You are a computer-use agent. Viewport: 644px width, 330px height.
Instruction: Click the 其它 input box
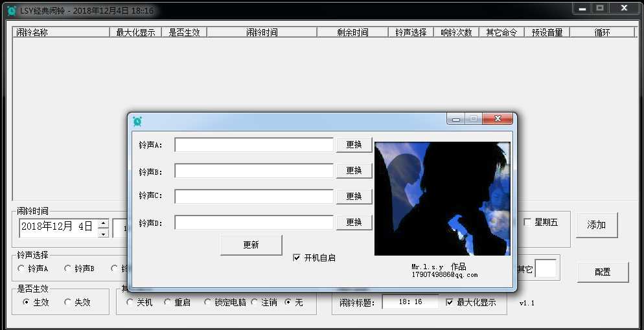click(546, 269)
